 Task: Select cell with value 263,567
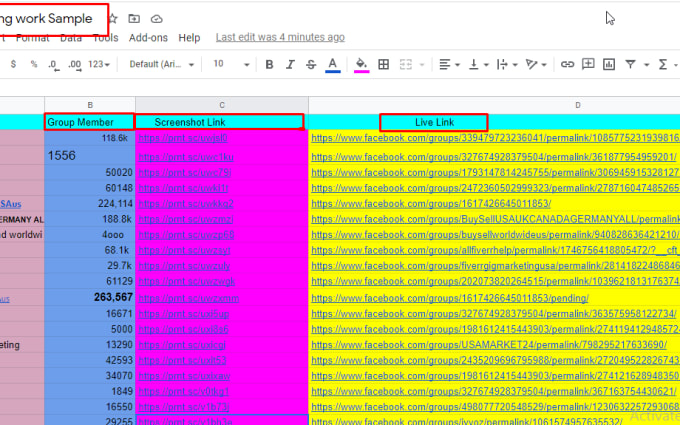click(90, 298)
